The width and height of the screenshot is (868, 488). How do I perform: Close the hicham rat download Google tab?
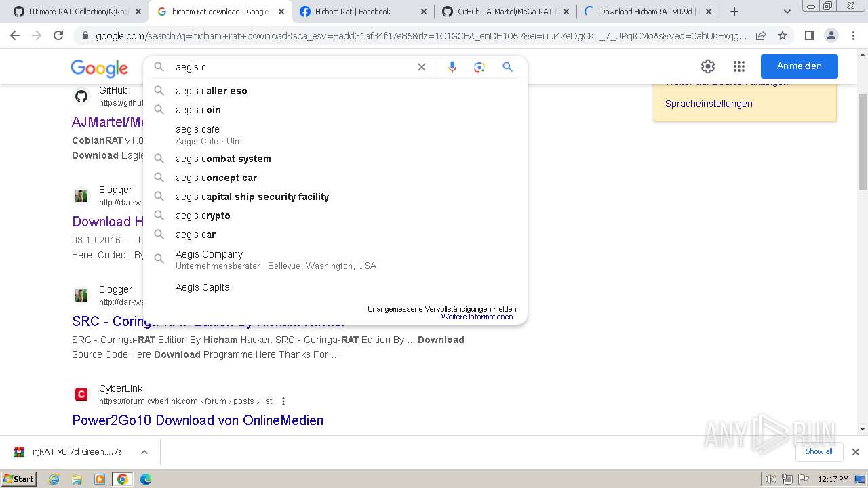coord(281,12)
